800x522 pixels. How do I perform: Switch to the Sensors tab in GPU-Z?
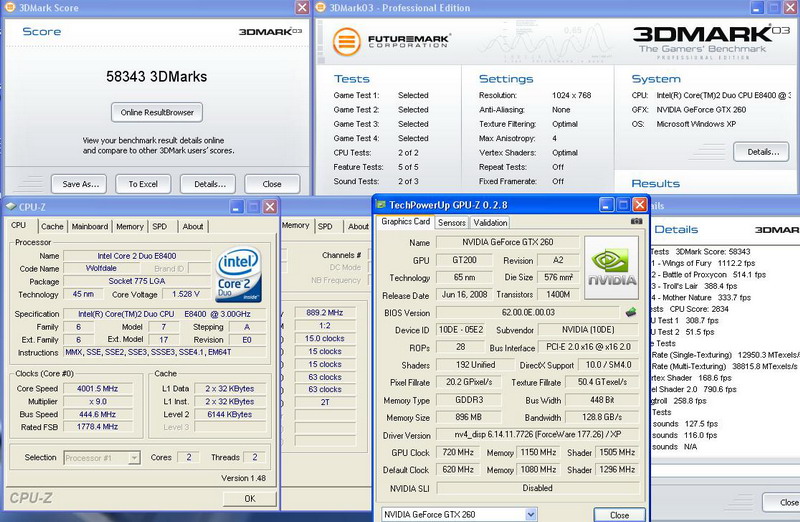[452, 222]
